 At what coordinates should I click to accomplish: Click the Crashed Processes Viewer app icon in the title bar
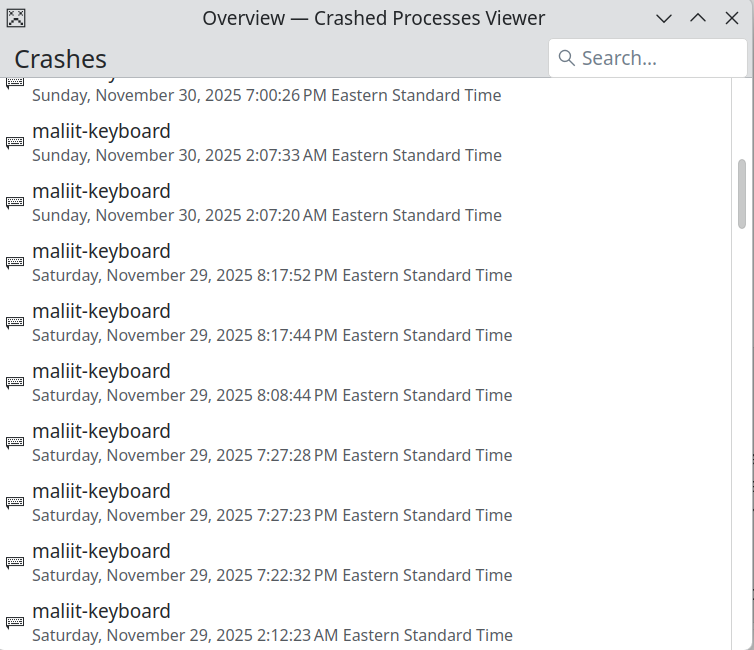16,18
